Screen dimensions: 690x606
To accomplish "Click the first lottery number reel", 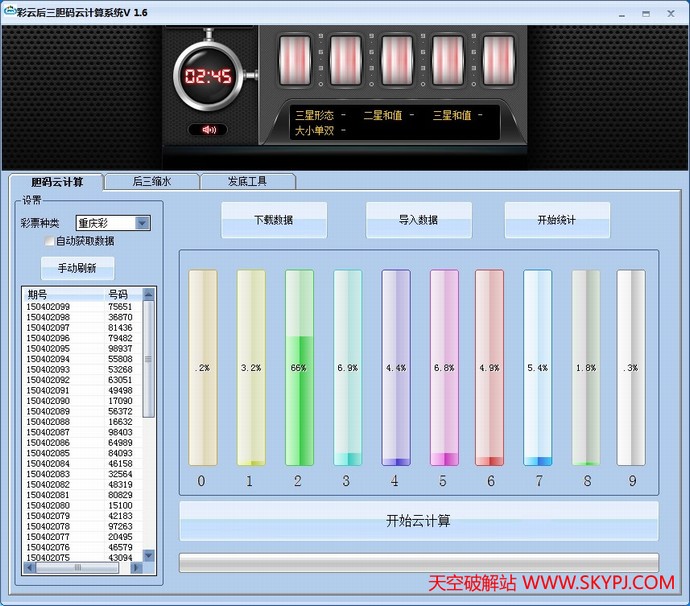I will coord(296,62).
